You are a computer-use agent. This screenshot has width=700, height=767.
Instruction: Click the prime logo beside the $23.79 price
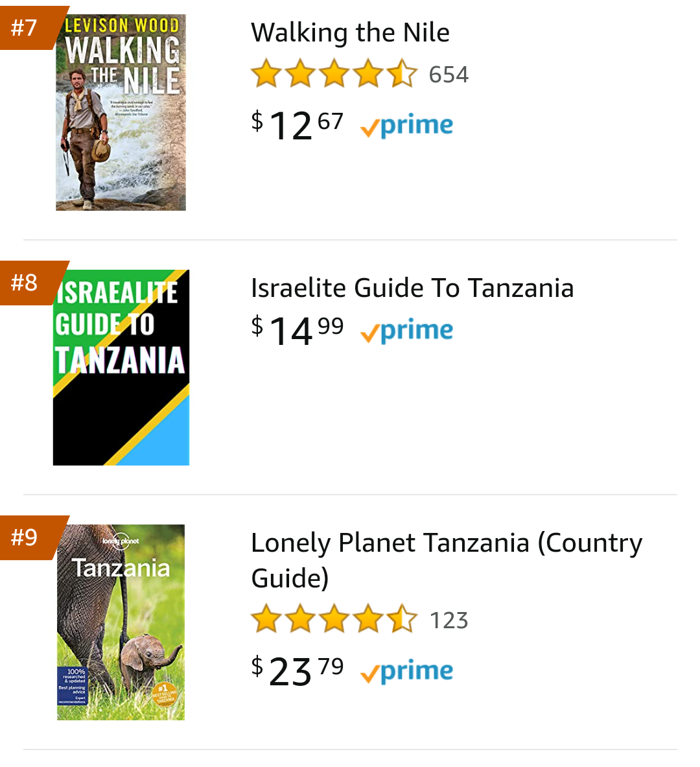[406, 672]
